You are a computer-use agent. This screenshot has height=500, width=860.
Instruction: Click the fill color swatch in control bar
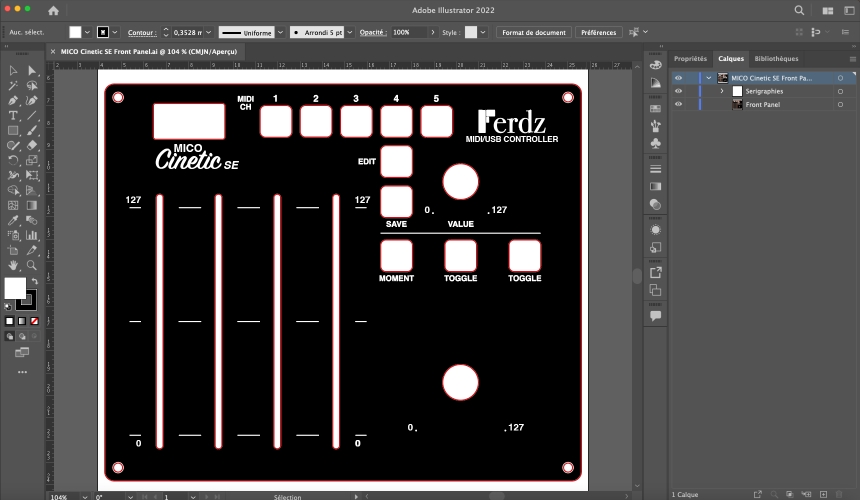click(x=75, y=32)
